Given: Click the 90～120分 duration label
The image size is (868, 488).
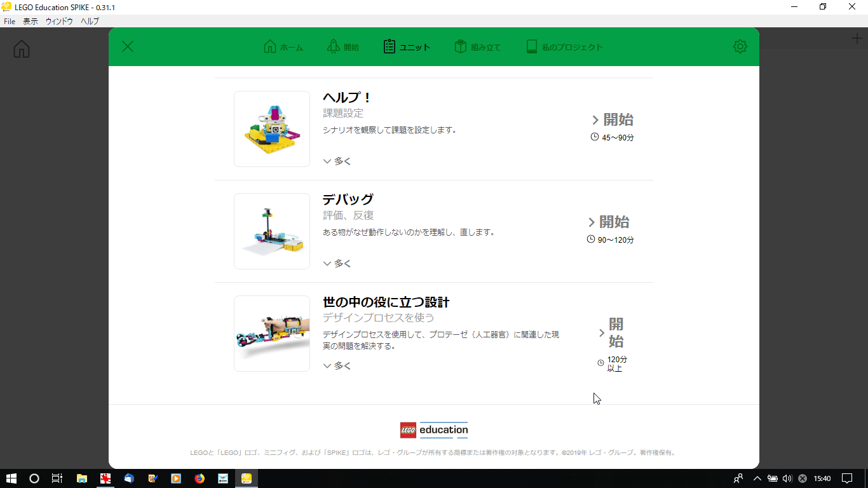Looking at the screenshot, I should [x=611, y=240].
